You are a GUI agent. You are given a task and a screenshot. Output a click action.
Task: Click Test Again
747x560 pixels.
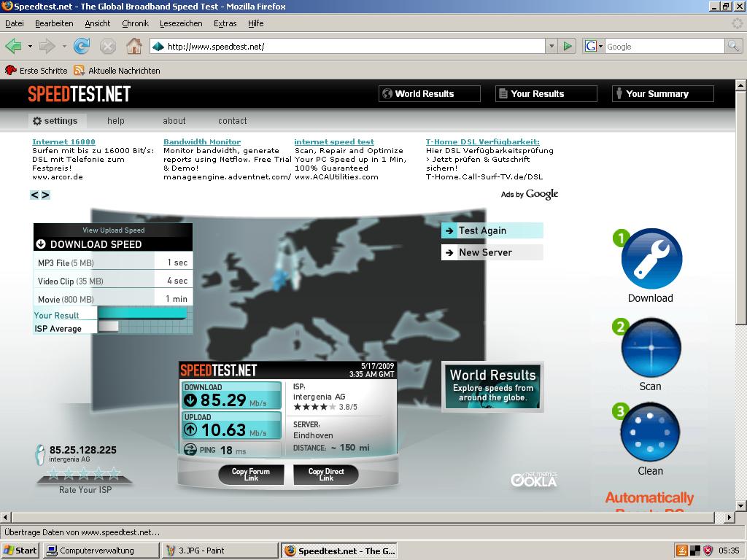tap(492, 230)
